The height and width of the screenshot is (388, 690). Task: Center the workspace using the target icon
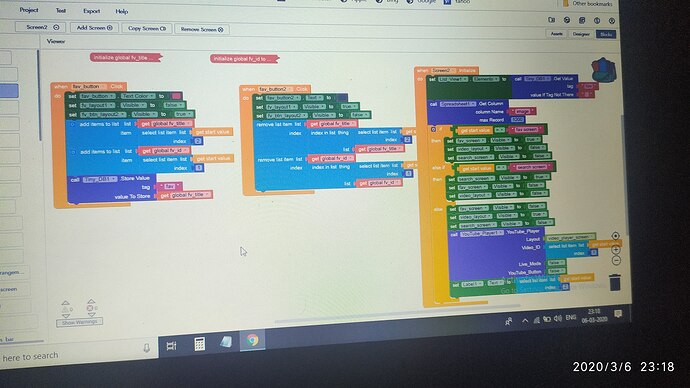click(616, 236)
